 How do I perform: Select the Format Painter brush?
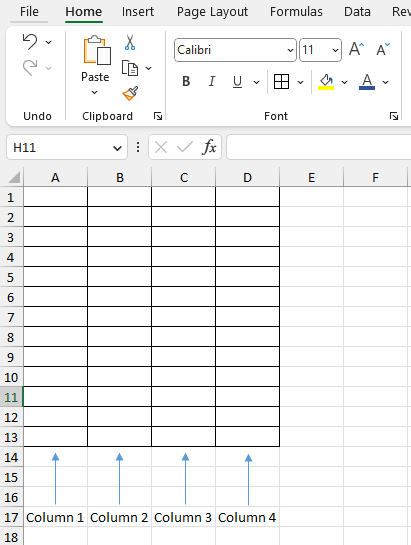click(x=130, y=93)
